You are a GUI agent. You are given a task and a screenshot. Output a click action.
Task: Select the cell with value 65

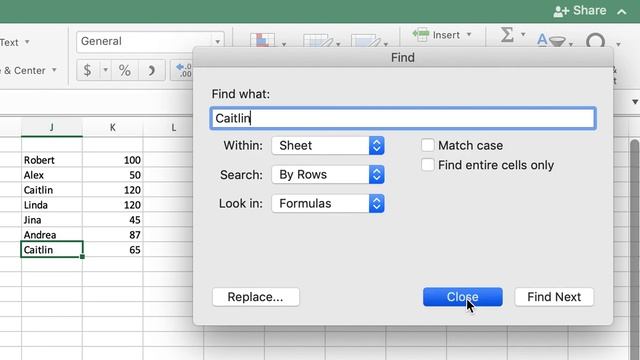113,250
